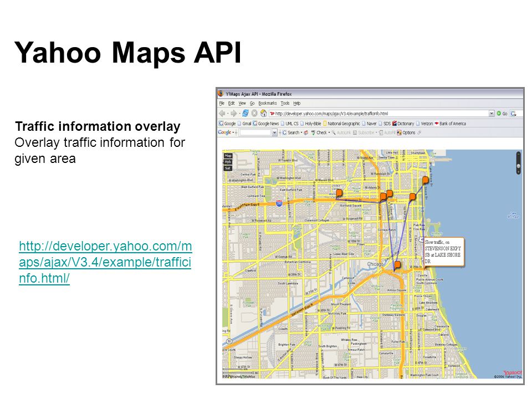Click the Google toolbar logo
This screenshot has width=532, height=399.
(x=224, y=132)
